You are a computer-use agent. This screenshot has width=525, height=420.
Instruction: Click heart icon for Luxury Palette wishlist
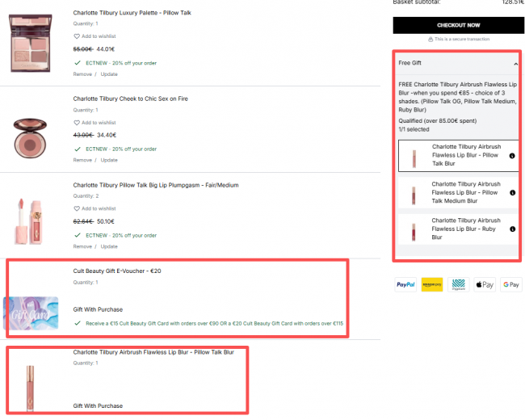click(77, 36)
